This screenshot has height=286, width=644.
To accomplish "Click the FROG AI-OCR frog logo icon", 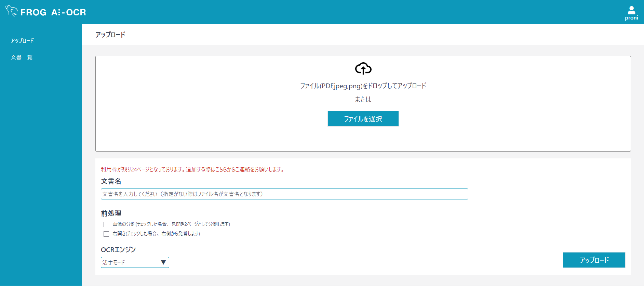I will [11, 11].
